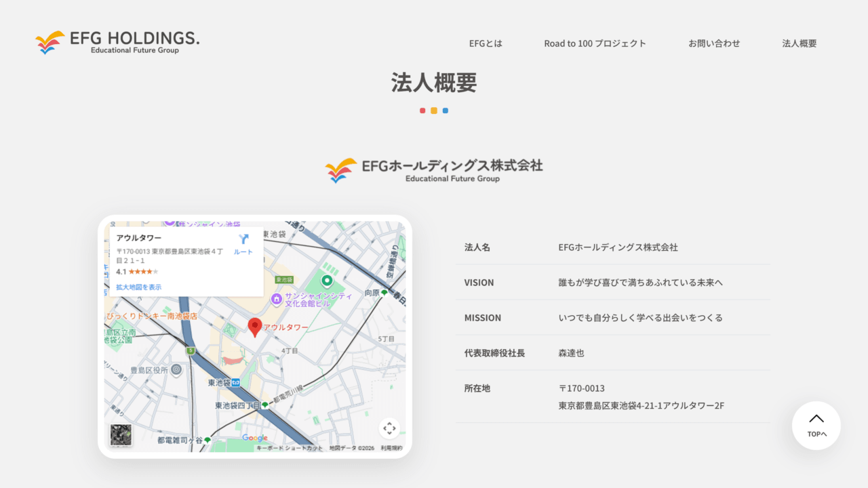The image size is (868, 488).
Task: Select 法人概要 in the navigation bar
Action: coord(799,43)
